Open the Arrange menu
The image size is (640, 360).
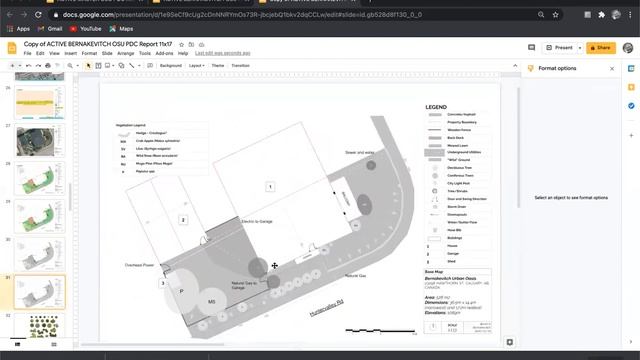(126, 53)
